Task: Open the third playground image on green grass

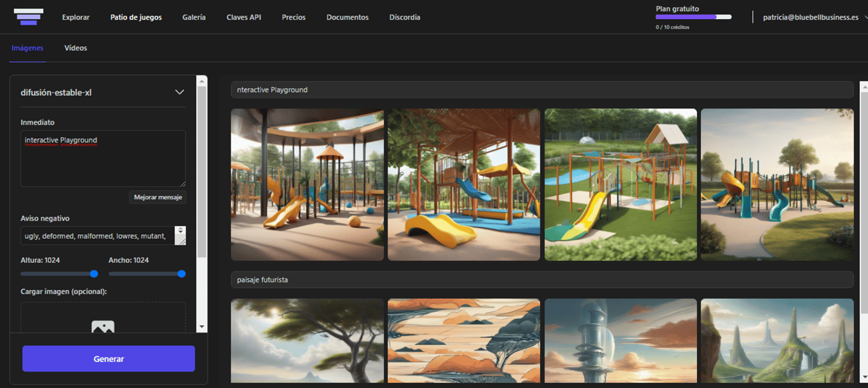Action: [621, 184]
